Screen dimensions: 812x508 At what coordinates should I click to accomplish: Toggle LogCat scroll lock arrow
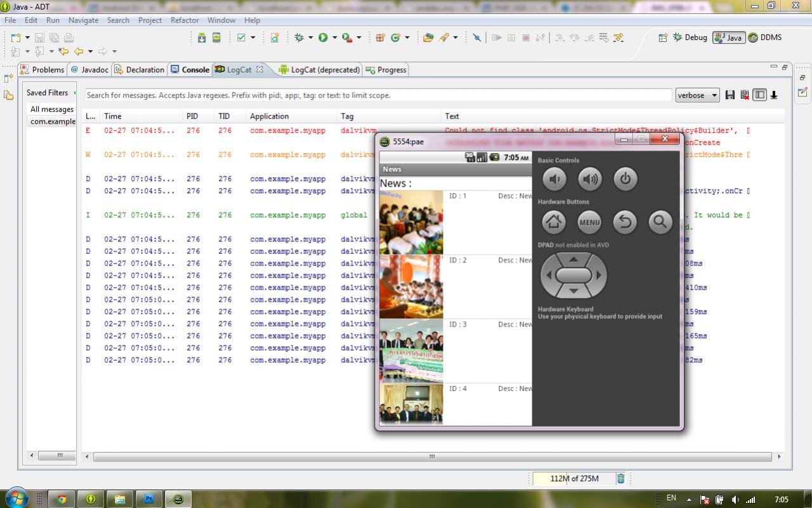click(774, 95)
